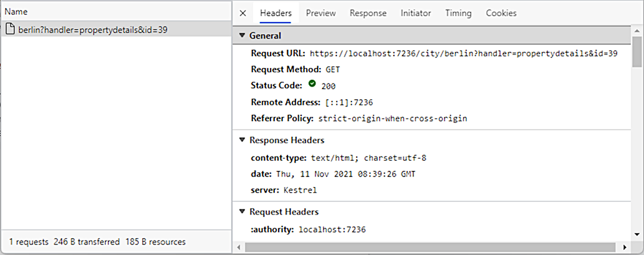Click the green status code check icon
Image resolution: width=644 pixels, height=255 pixels.
pyautogui.click(x=312, y=84)
